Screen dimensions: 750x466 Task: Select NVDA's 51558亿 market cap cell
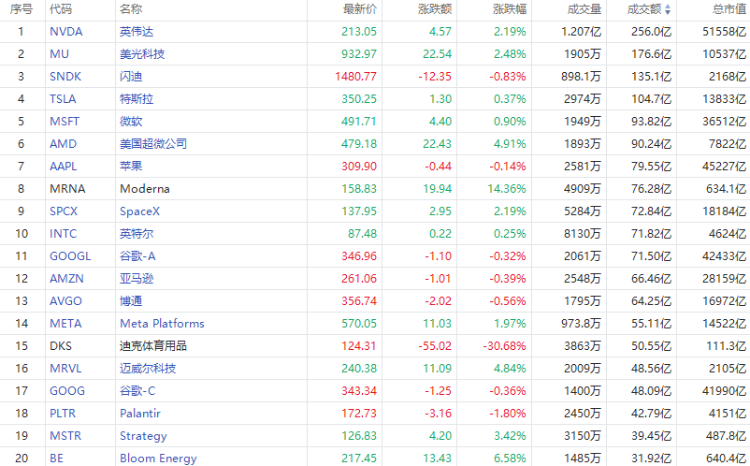pos(724,32)
